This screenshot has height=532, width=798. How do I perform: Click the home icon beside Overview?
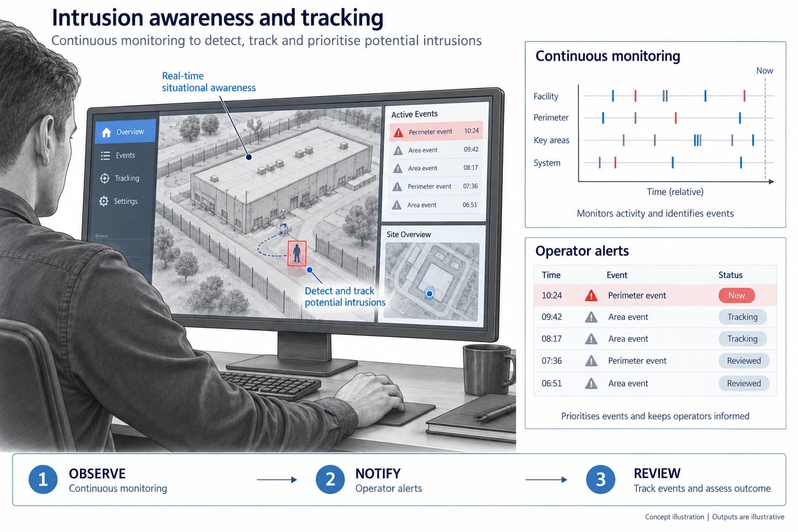[107, 132]
